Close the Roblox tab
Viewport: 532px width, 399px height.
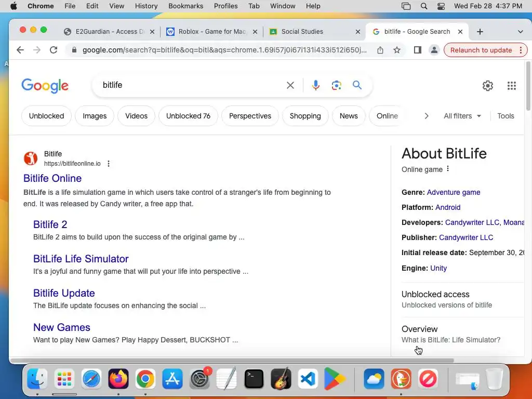(255, 32)
